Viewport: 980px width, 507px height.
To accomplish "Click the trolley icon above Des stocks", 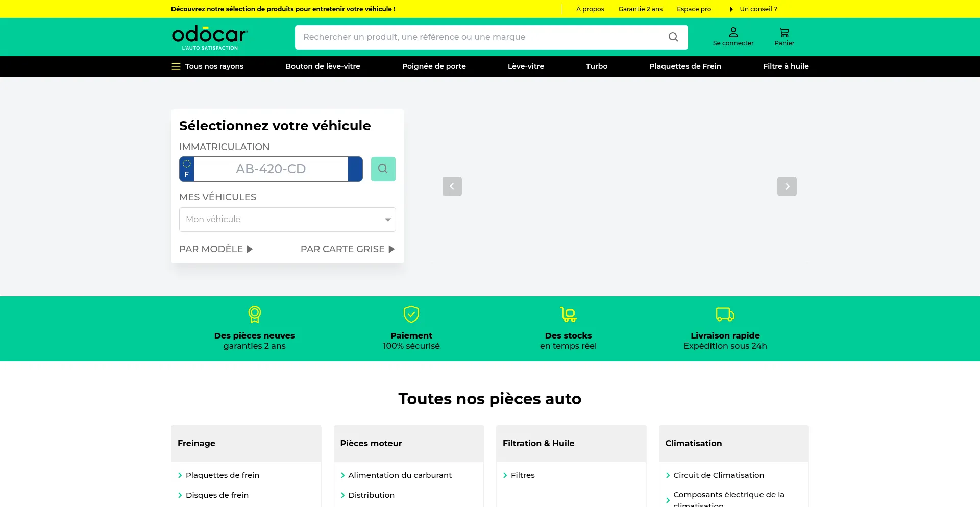I will coord(569,315).
